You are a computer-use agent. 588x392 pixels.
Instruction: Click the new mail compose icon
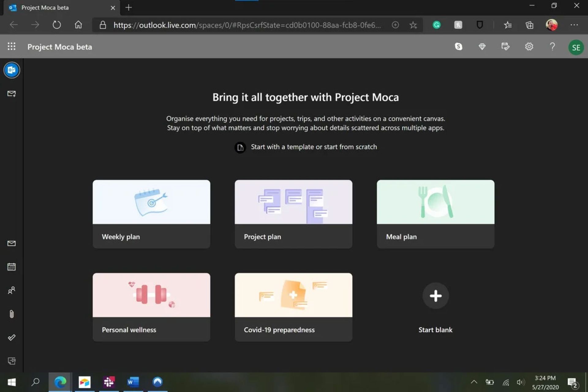coord(12,94)
